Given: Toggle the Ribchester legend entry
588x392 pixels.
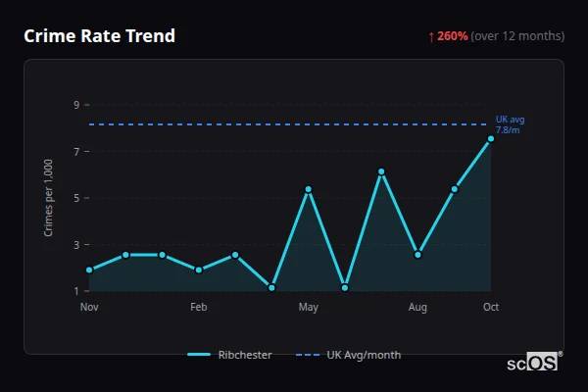Looking at the screenshot, I should tap(229, 355).
